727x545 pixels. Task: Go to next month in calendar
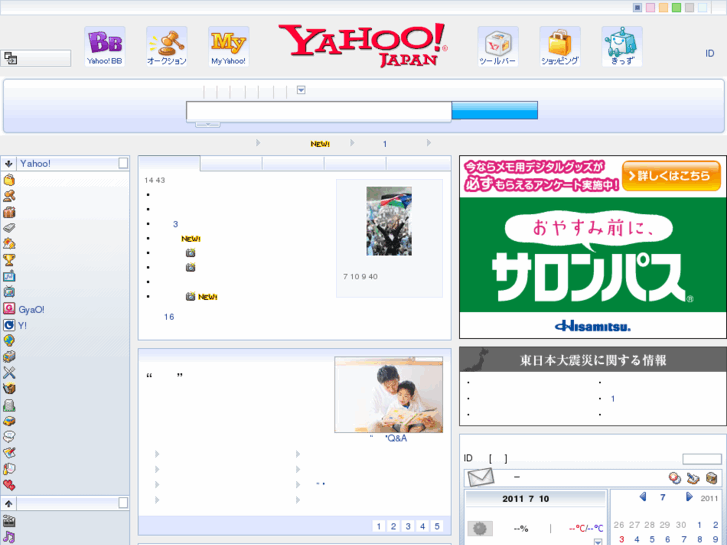(x=689, y=497)
